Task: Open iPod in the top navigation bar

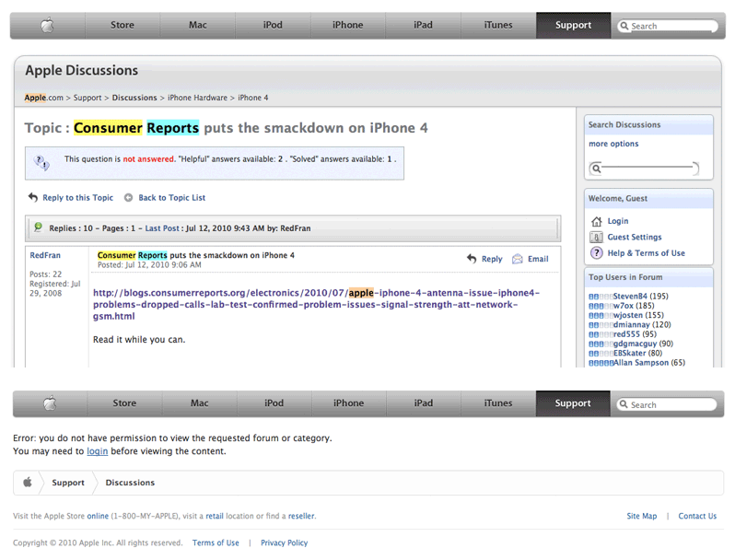Action: [x=273, y=25]
